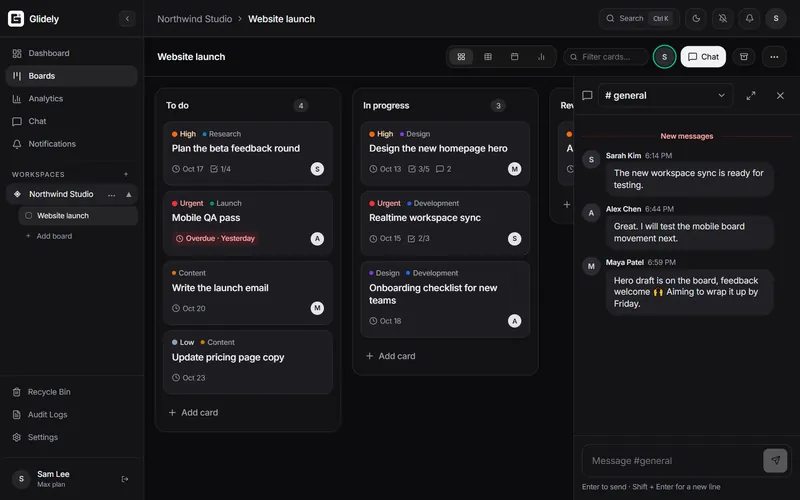Click the comments icon showing 2
800x500 pixels.
click(443, 169)
